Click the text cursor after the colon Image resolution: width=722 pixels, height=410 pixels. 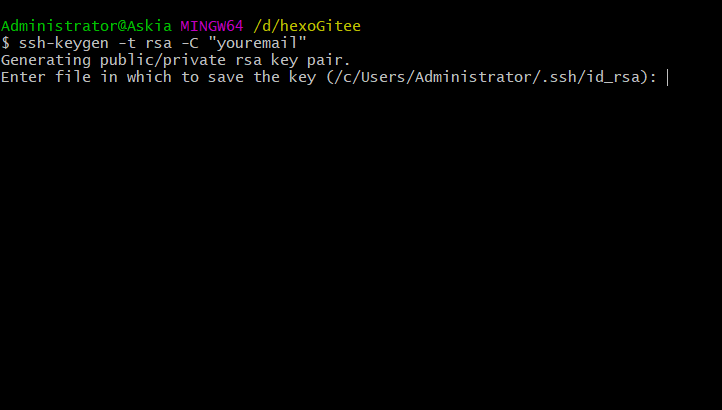pyautogui.click(x=668, y=77)
